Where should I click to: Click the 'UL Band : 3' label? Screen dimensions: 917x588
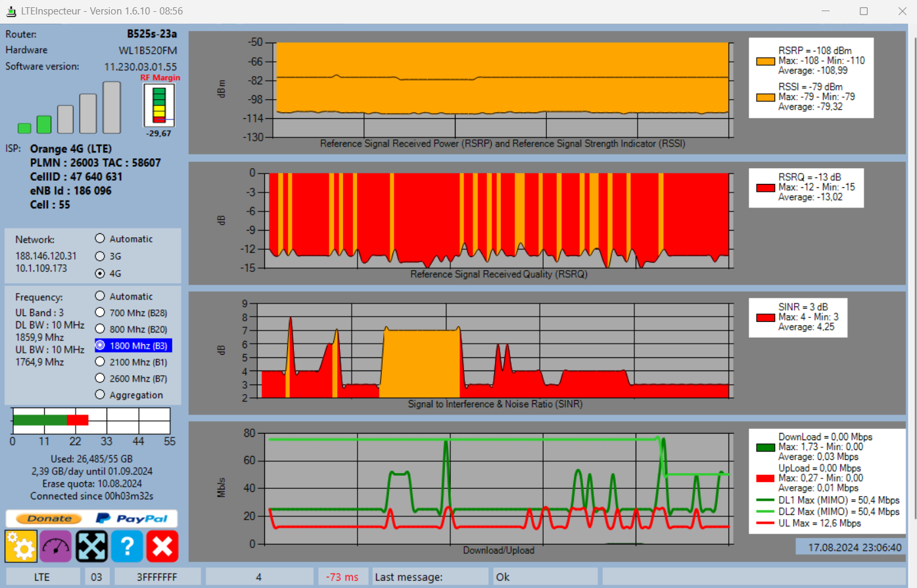pos(39,313)
